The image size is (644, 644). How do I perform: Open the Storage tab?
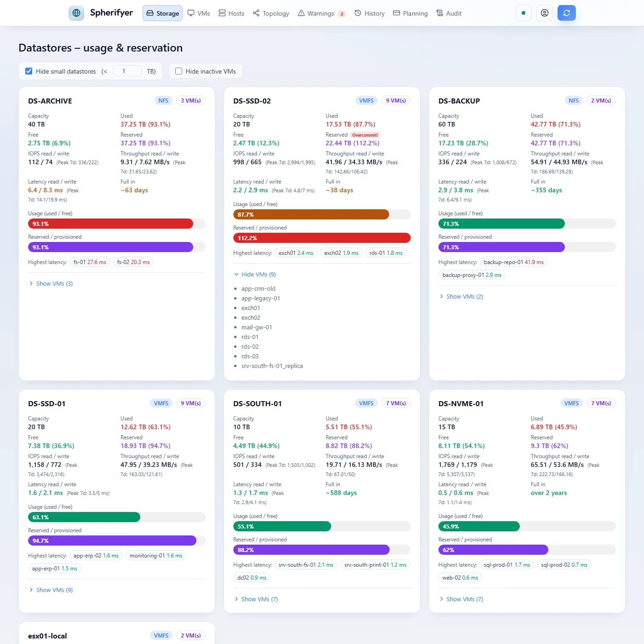pos(163,13)
